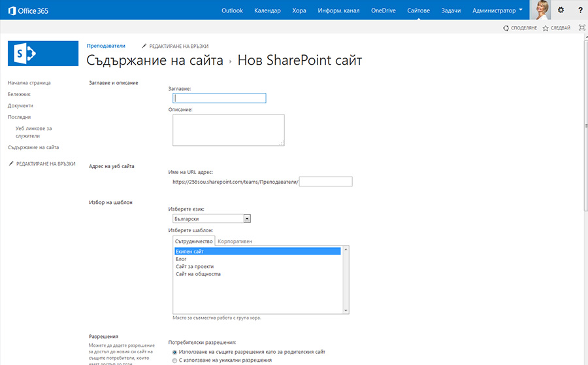This screenshot has width=588, height=365.
Task: Click the template list scroll down arrow
Action: pos(346,311)
